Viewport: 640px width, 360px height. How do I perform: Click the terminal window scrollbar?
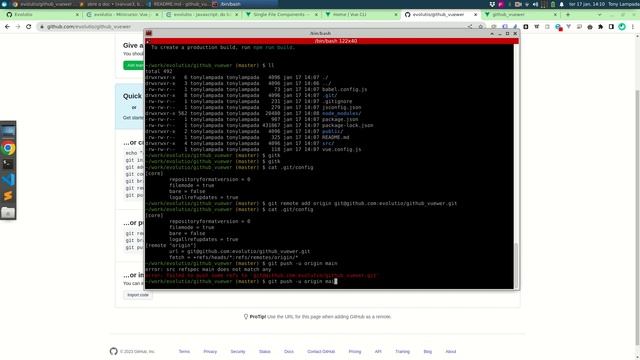coord(516,265)
